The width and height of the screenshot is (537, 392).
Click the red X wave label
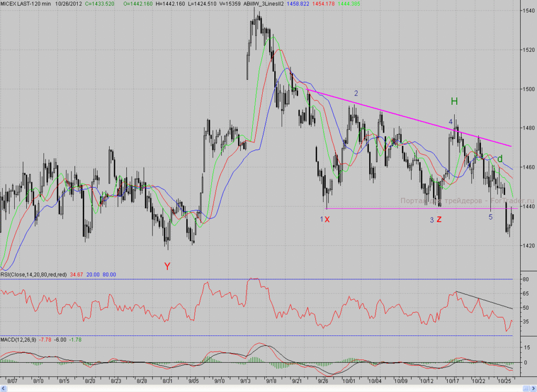tap(327, 220)
